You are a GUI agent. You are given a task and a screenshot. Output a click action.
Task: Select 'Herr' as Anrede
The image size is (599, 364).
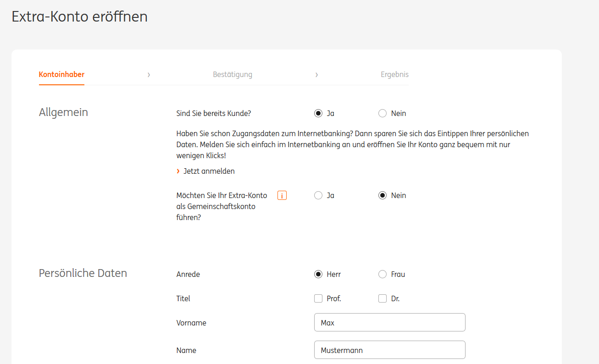(318, 275)
